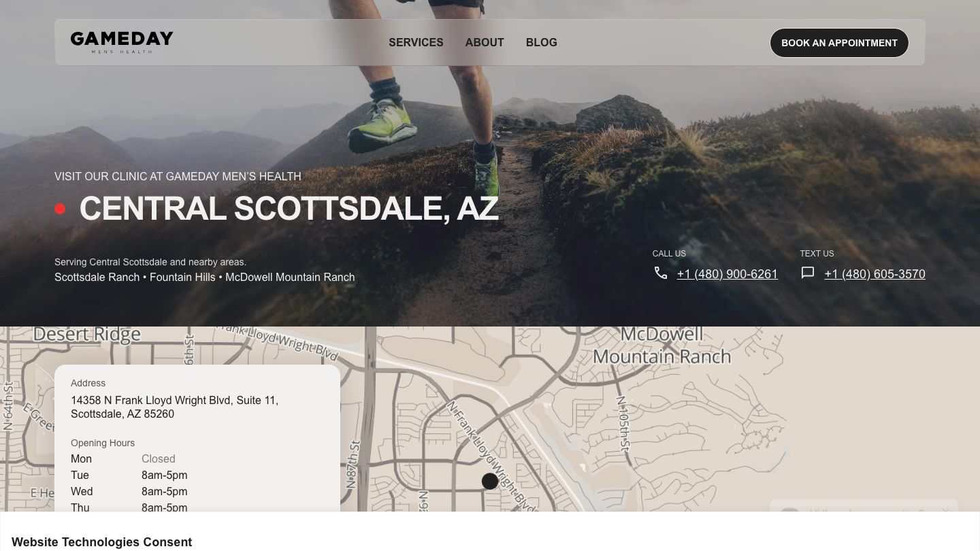Call the +1 (480) 900-6261 number link
Viewport: 980px width, 551px height.
tap(728, 274)
